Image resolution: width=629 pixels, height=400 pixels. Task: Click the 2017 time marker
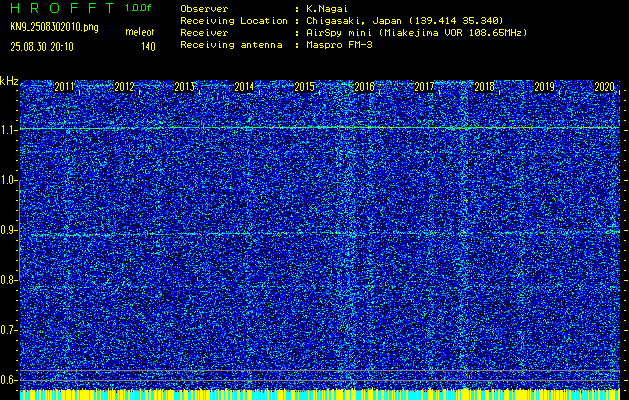click(424, 87)
